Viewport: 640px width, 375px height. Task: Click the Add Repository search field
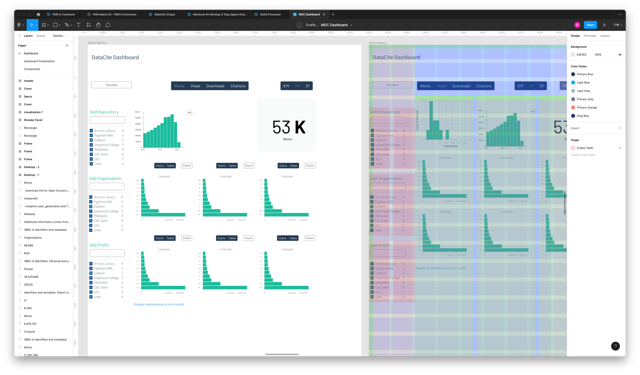(x=107, y=120)
